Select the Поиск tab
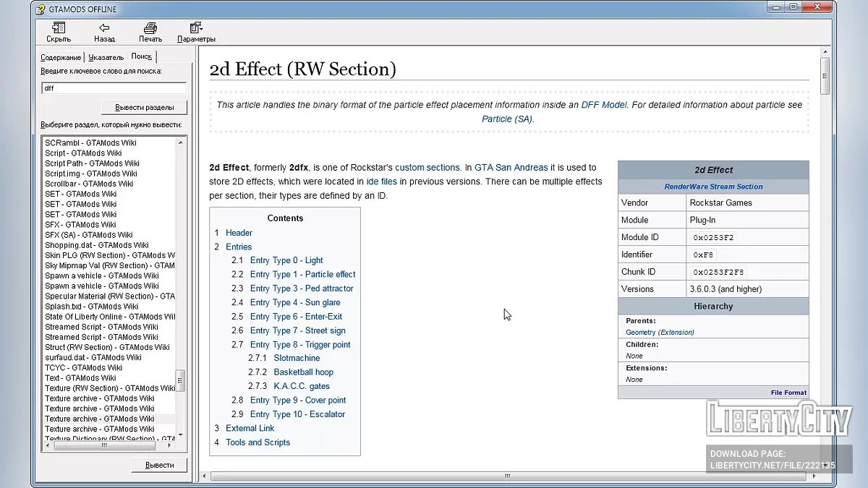The height and width of the screenshot is (488, 868). [x=142, y=56]
